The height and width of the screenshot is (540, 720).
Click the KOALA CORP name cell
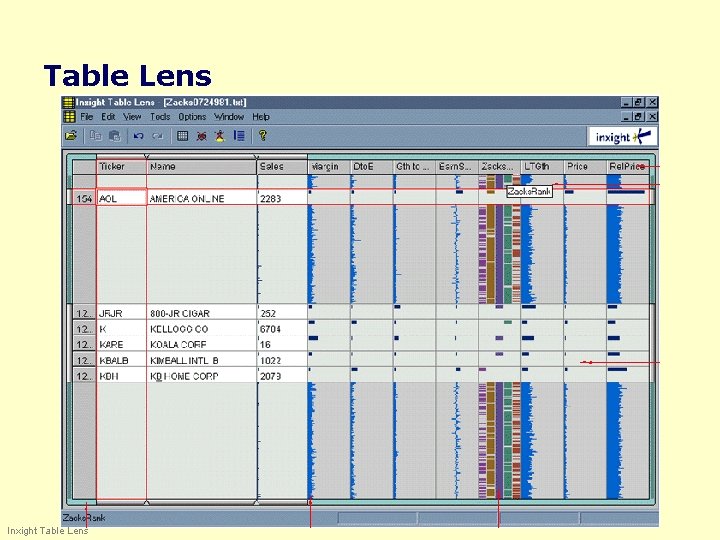(202, 345)
